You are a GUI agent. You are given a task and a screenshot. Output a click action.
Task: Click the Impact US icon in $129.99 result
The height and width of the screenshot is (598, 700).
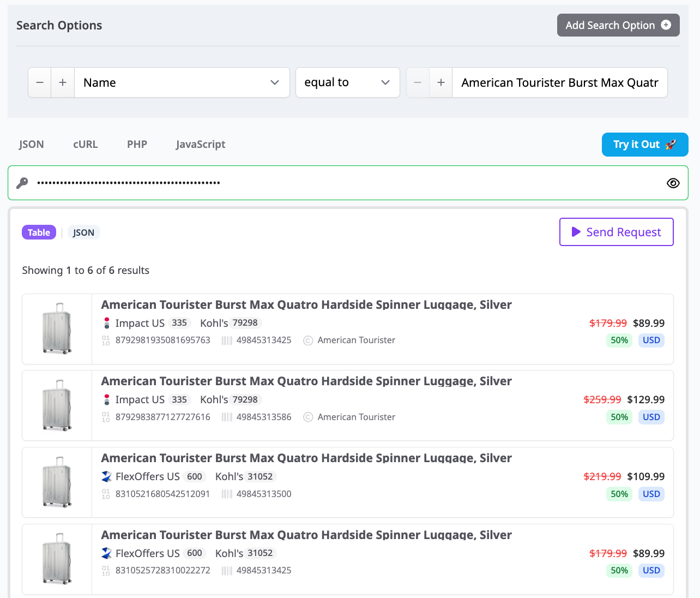tap(107, 399)
